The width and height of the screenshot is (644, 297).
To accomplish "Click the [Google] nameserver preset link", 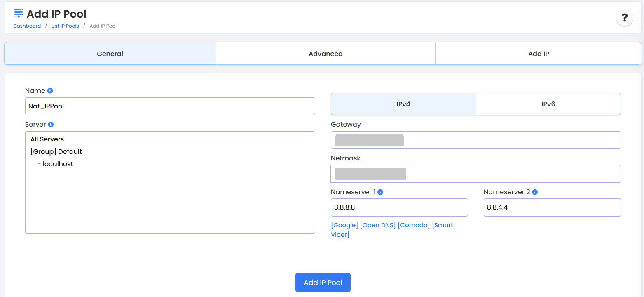I will [344, 225].
